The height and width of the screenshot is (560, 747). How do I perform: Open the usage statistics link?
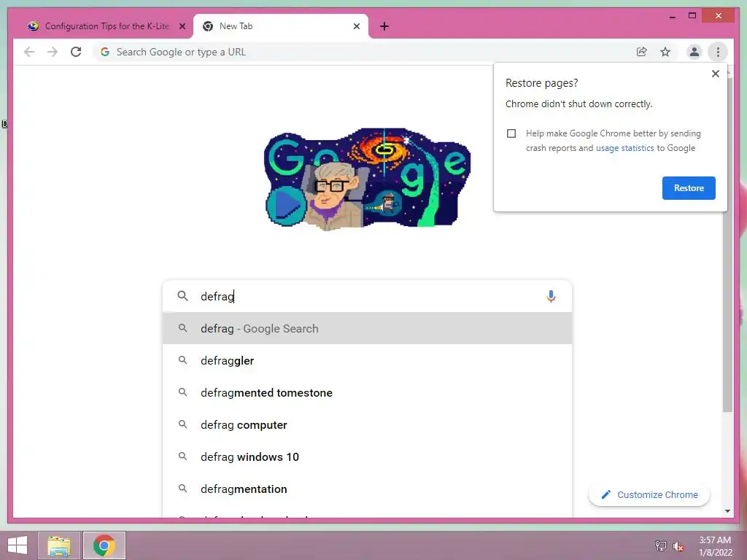[x=624, y=148]
